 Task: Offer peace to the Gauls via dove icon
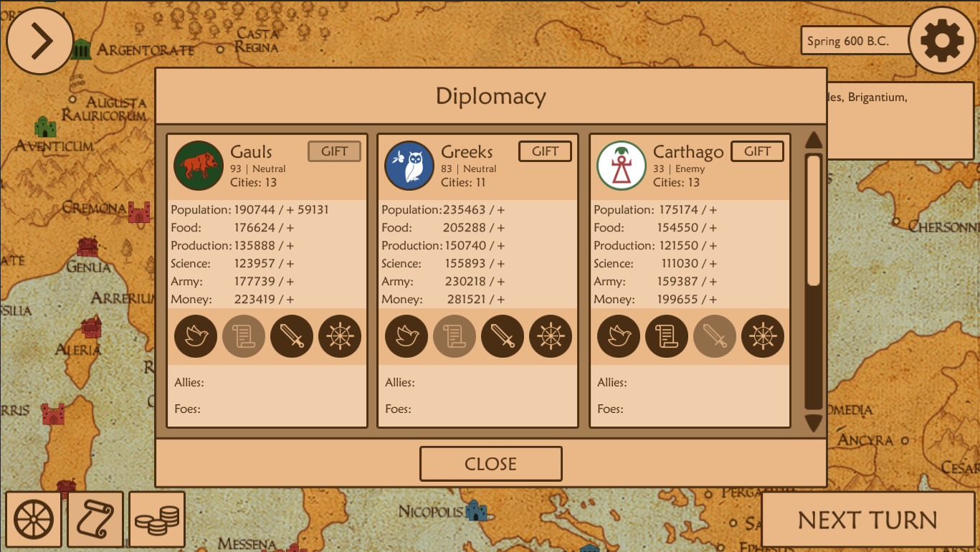(196, 336)
